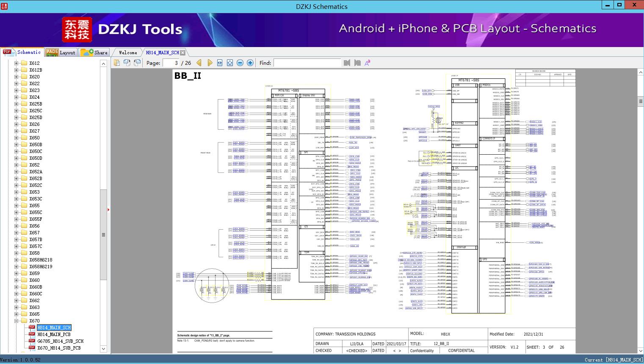Click the Find search field

pyautogui.click(x=307, y=63)
